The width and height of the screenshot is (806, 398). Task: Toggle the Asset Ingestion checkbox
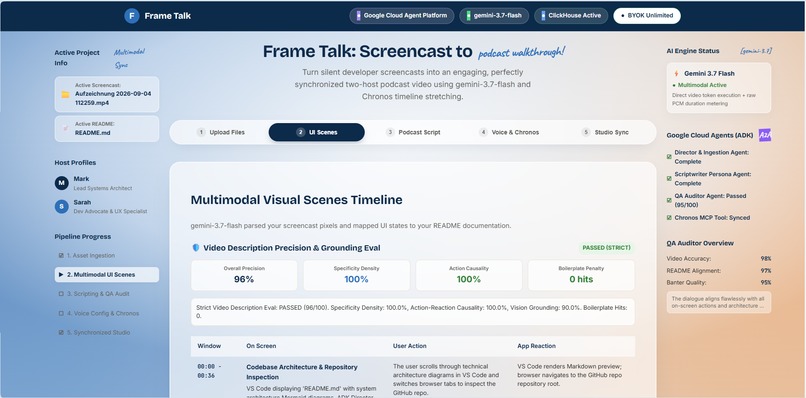[61, 256]
